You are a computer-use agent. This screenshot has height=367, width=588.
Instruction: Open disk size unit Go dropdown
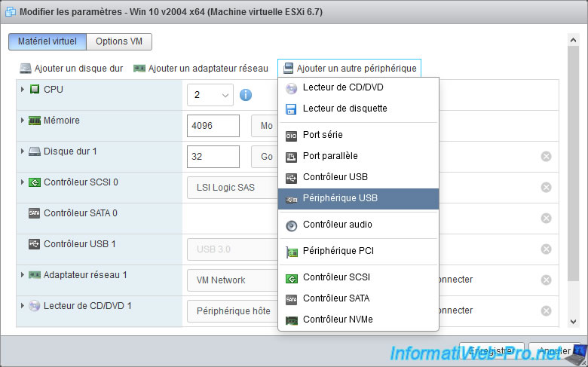(x=265, y=157)
